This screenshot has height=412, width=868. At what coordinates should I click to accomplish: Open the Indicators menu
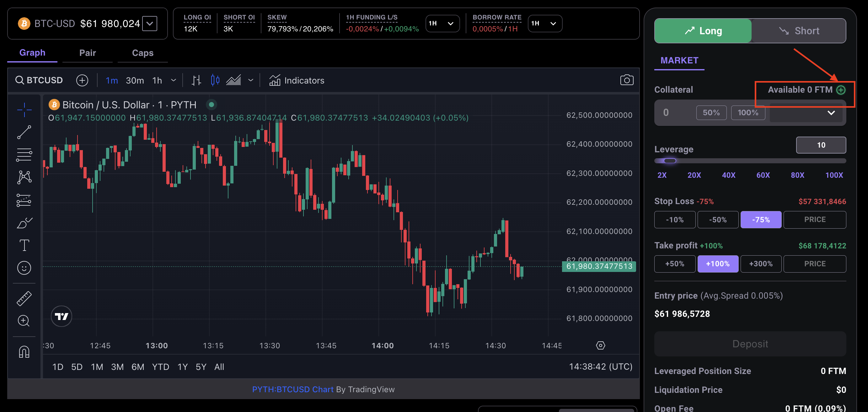click(x=297, y=80)
